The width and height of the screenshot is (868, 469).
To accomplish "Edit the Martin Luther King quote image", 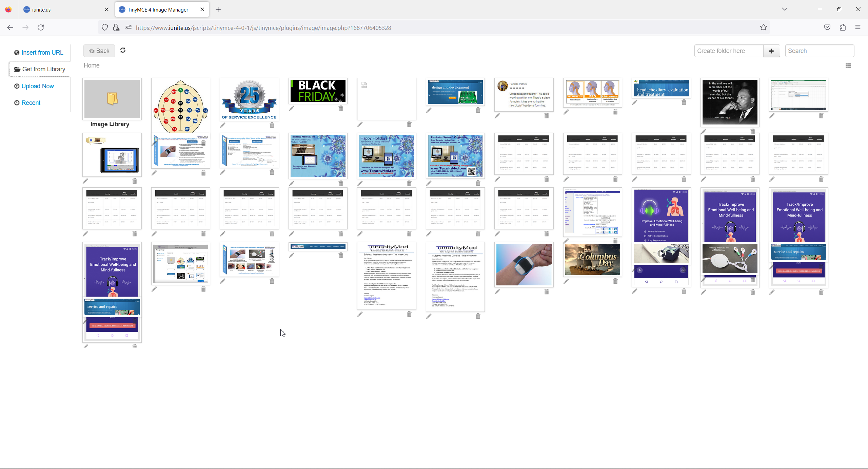I will (x=704, y=131).
